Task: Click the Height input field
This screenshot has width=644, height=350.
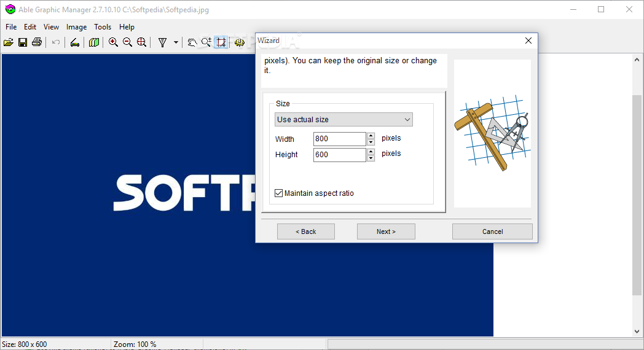Action: [x=339, y=155]
